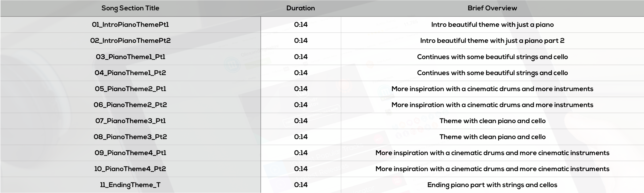Click the 06_PianoTheme2_Pt2 title
The height and width of the screenshot is (193, 644).
[x=130, y=105]
